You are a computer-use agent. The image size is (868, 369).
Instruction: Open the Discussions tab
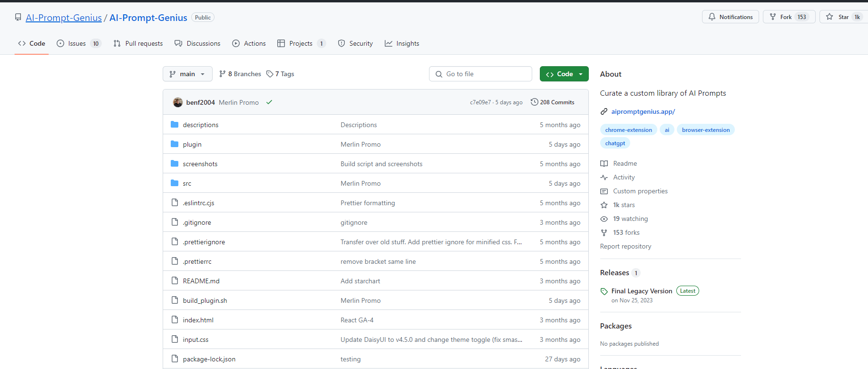tap(197, 43)
